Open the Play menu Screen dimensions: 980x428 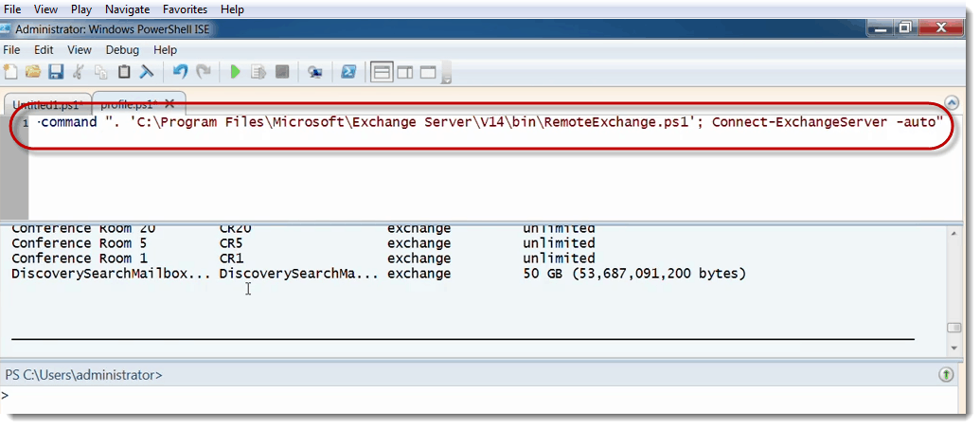pos(81,9)
